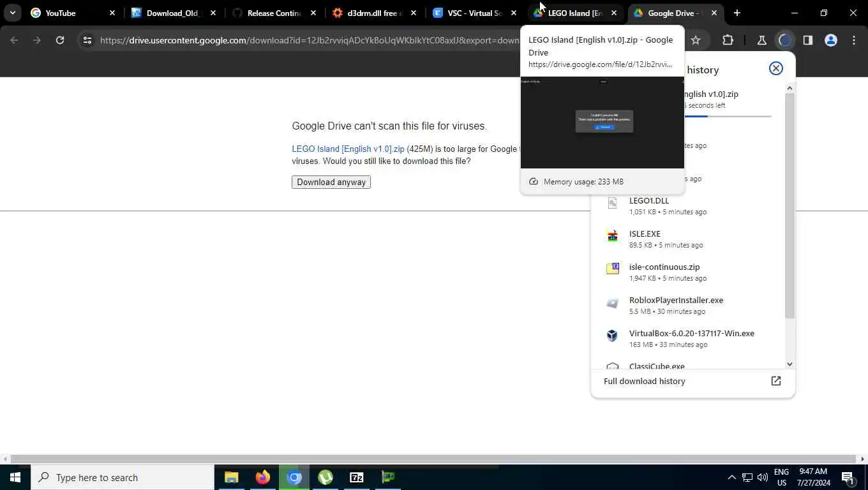View site information icon in address bar
This screenshot has width=868, height=490.
[87, 40]
